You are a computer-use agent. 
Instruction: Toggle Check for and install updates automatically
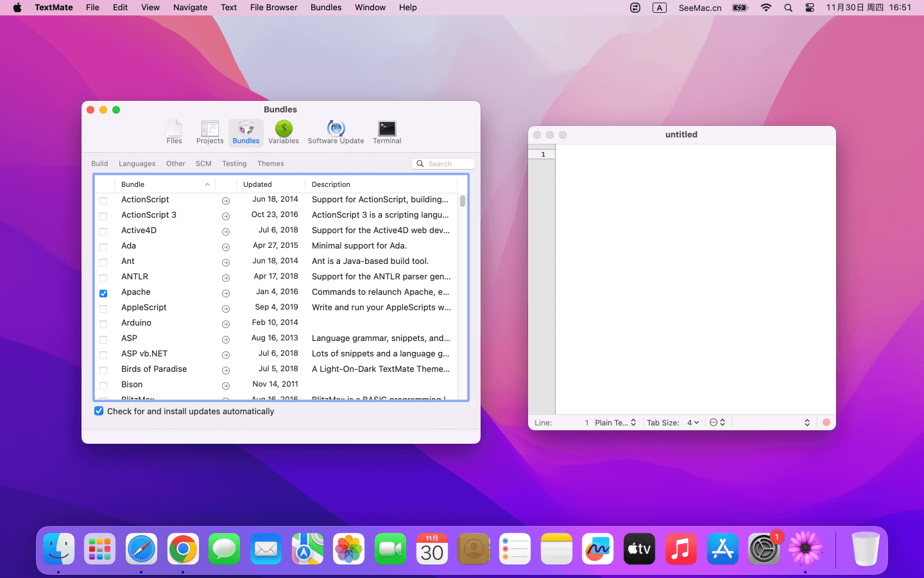[99, 411]
